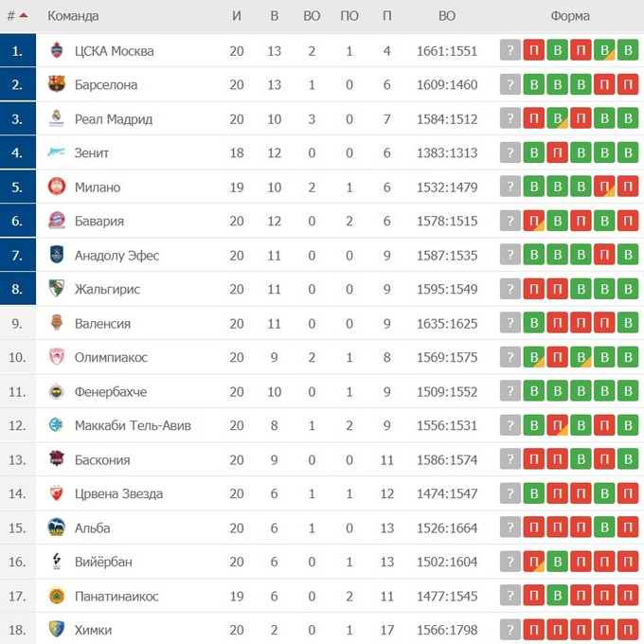Screen dimensions: 644x644
Task: Click Зенит's first green В form badge
Action: [534, 153]
